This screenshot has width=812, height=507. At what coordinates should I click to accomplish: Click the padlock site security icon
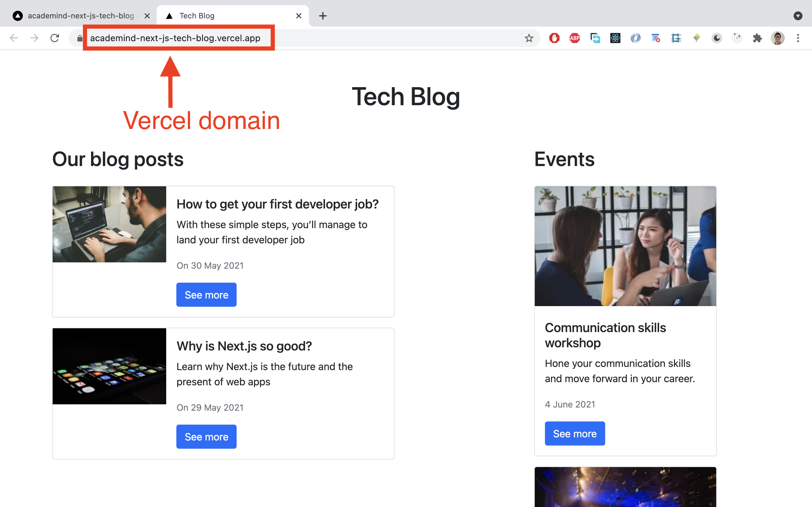coord(80,38)
